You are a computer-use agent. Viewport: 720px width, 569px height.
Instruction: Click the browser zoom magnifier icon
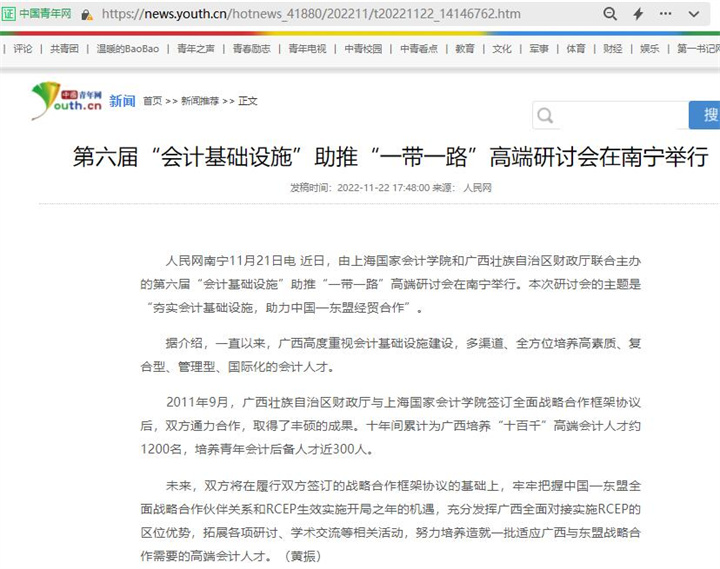tap(610, 15)
